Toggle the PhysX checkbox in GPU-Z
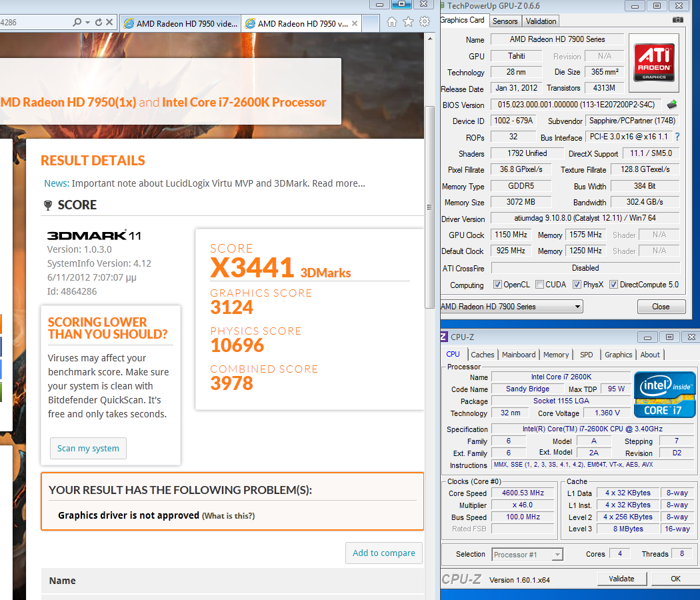 [577, 285]
